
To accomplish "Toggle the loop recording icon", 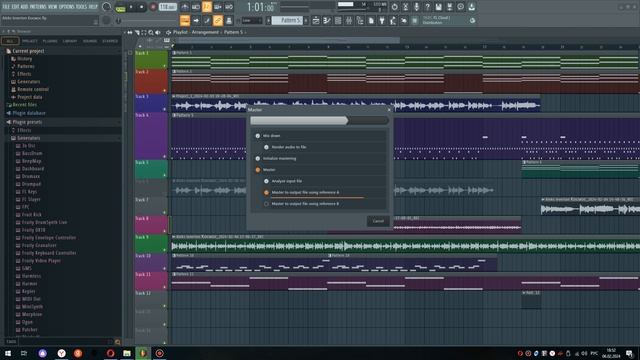I will point(229,7).
